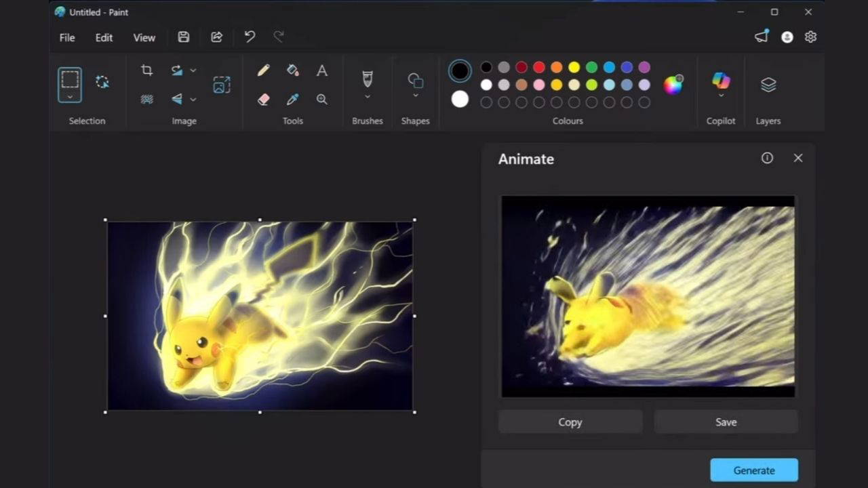Click the Magnifier zoom tool
868x488 pixels.
[x=322, y=100]
